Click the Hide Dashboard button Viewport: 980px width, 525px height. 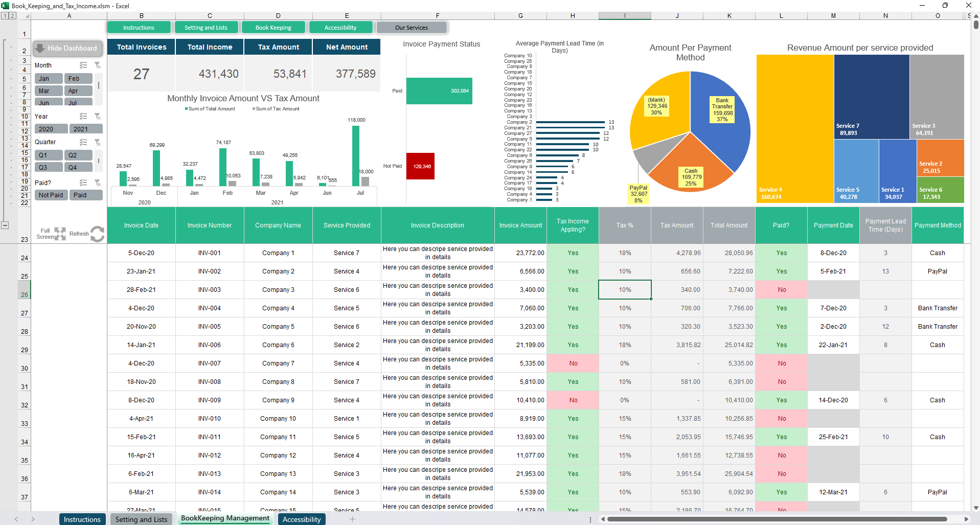67,49
